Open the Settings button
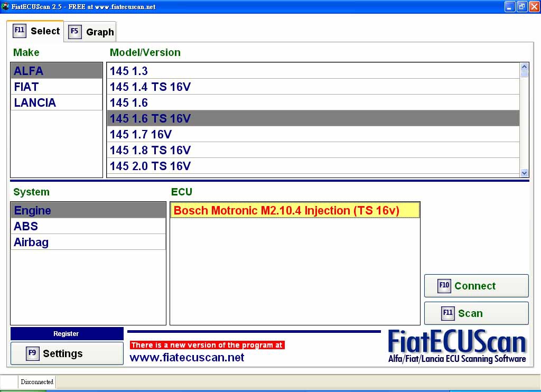The image size is (541, 392). (x=67, y=353)
